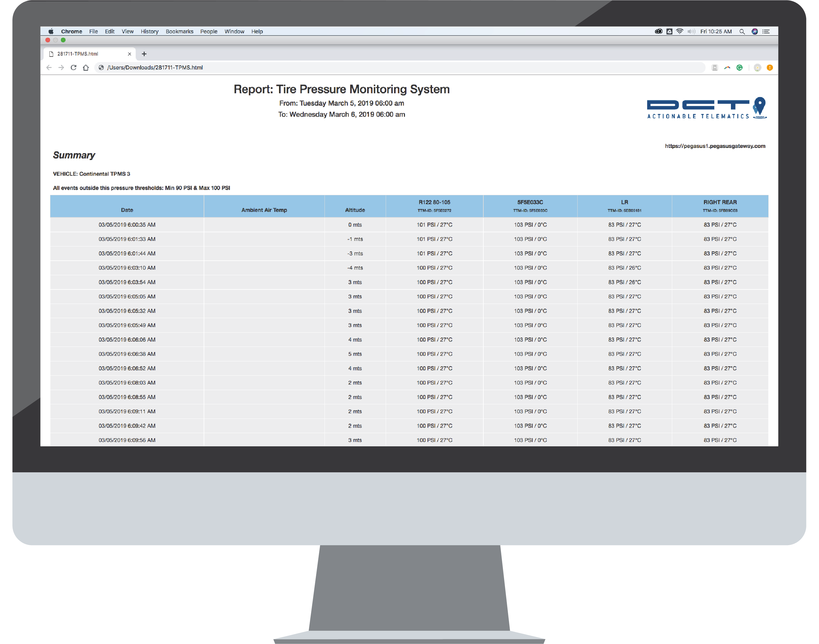Open the Window menu
This screenshot has height=644, width=819.
click(x=234, y=32)
